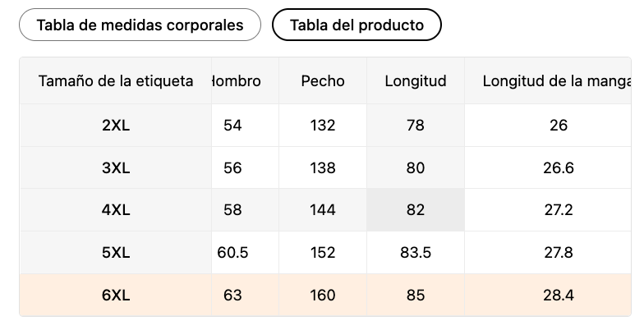The width and height of the screenshot is (644, 330).
Task: Select the 2XL size row label
Action: [116, 125]
